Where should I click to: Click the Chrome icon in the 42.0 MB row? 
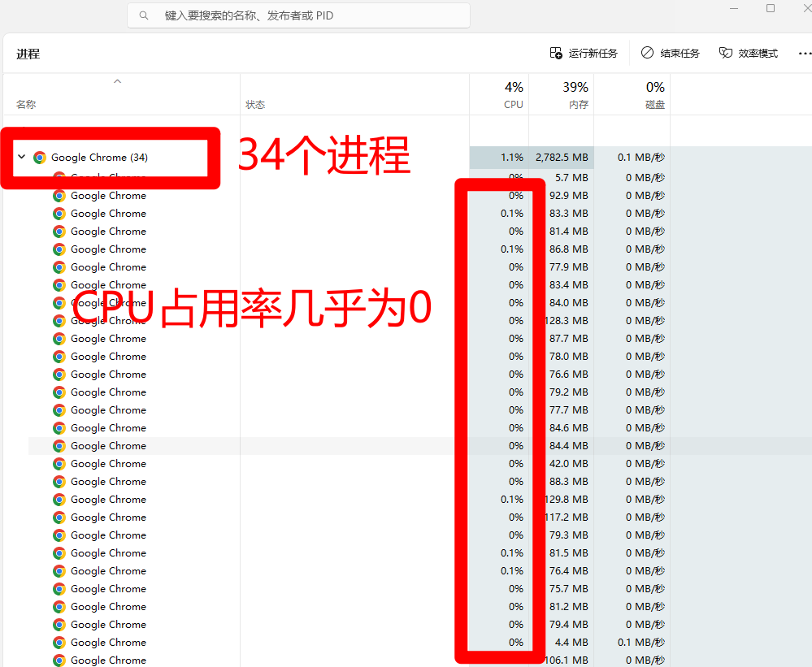59,464
